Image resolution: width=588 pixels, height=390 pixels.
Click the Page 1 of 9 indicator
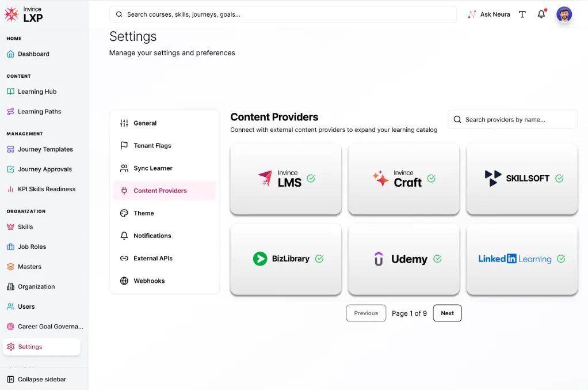(x=409, y=313)
